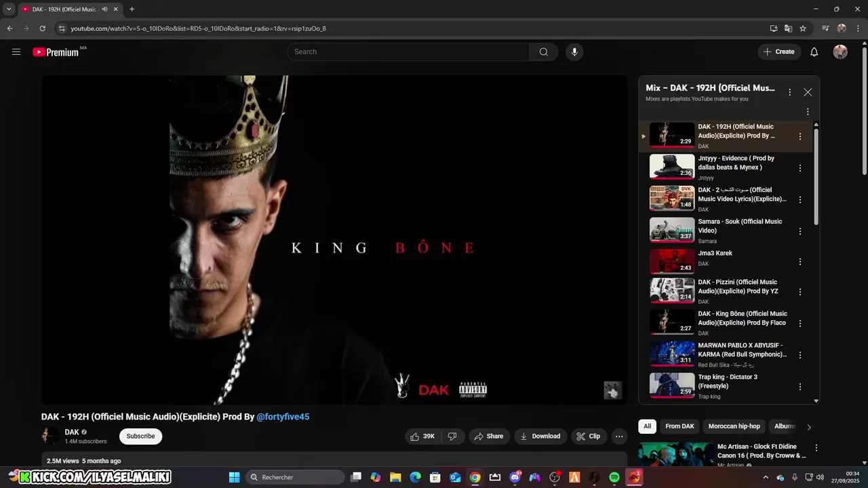Open options for the Jma3 Karek entry
This screenshot has width=868, height=488.
coord(800,262)
